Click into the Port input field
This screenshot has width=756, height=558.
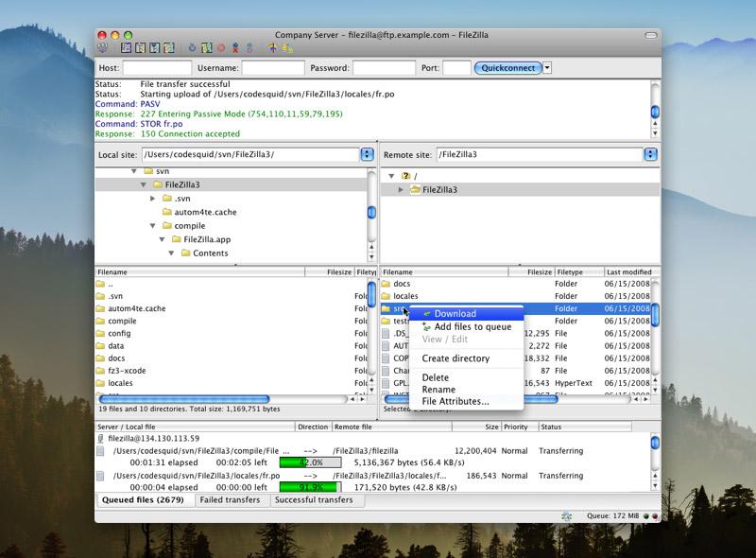[x=456, y=68]
